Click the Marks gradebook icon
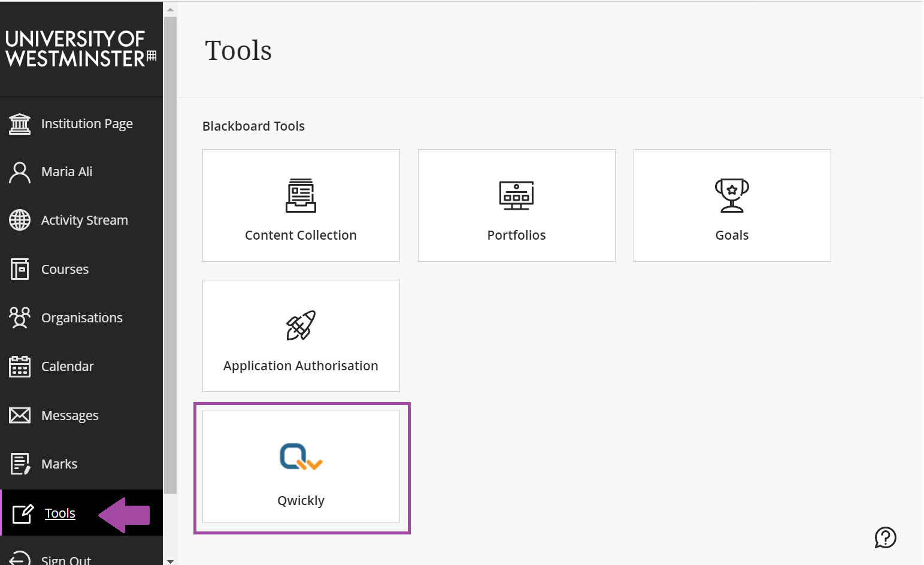The width and height of the screenshot is (924, 565). pos(20,464)
